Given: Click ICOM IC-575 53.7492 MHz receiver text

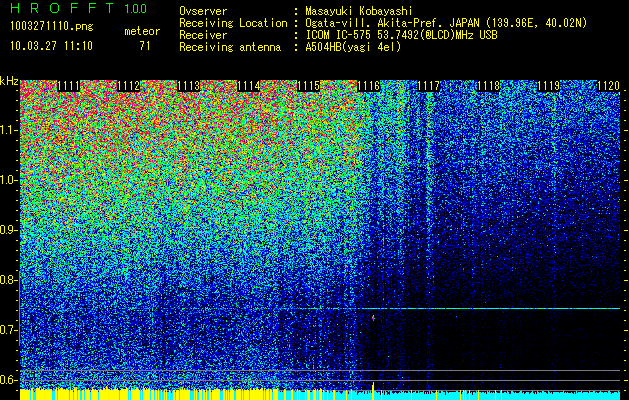Looking at the screenshot, I should tap(402, 35).
